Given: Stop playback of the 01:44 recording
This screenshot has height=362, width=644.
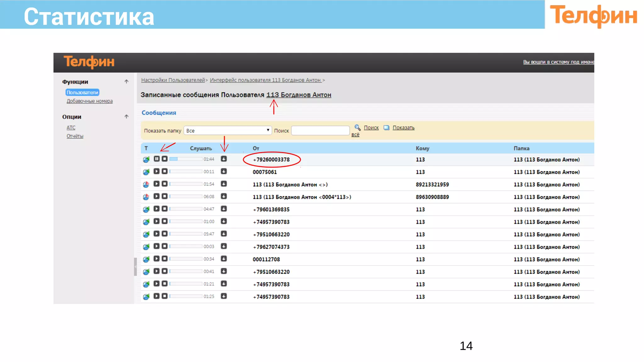Looking at the screenshot, I should 164,159.
